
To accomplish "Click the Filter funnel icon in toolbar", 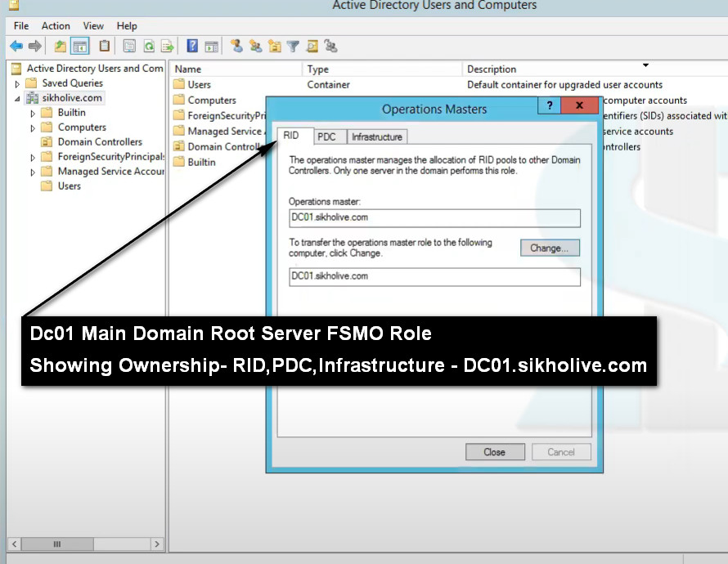I will 292,47.
